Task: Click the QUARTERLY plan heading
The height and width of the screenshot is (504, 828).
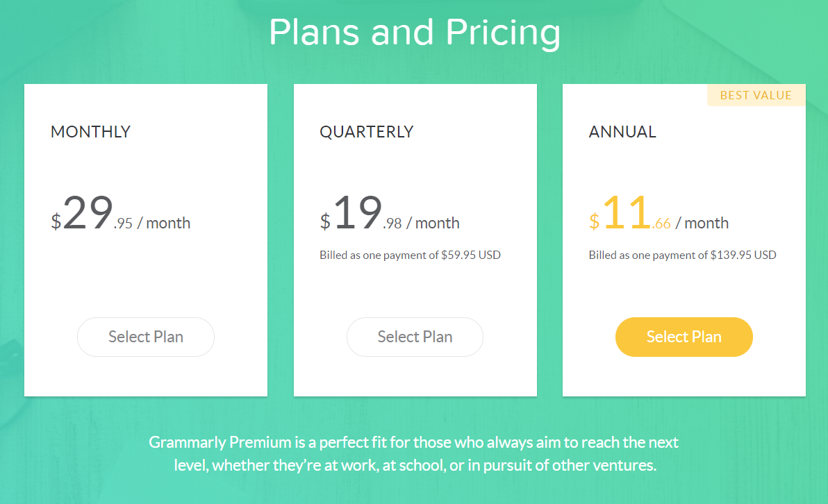Action: [367, 132]
